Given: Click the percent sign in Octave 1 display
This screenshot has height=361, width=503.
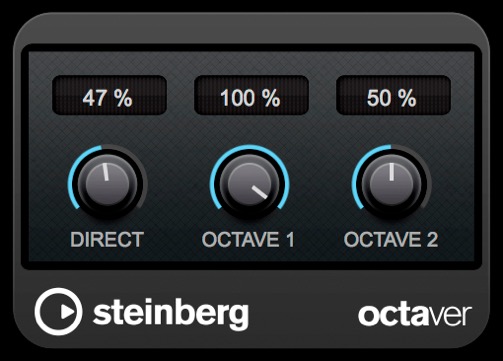Looking at the screenshot, I should tap(271, 98).
